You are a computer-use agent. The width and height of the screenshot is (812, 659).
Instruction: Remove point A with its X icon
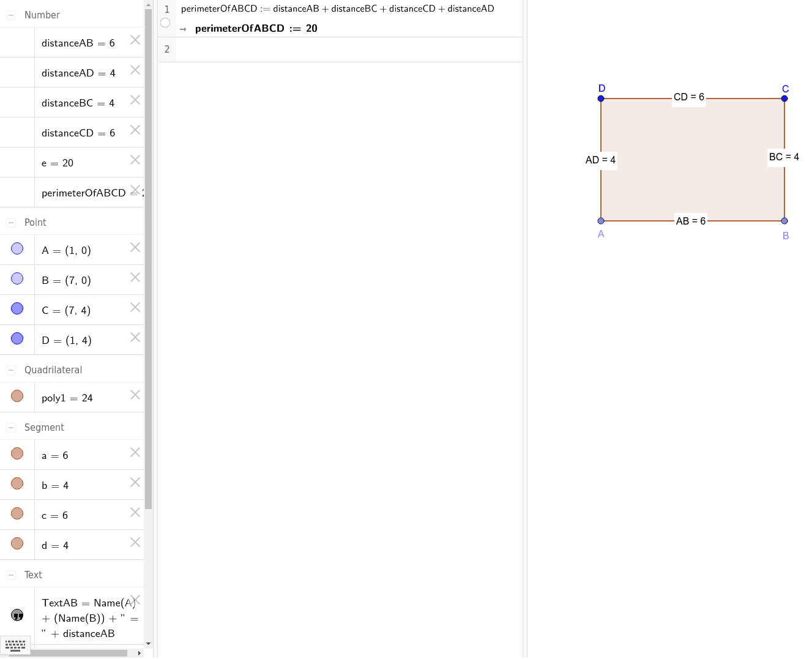(135, 247)
